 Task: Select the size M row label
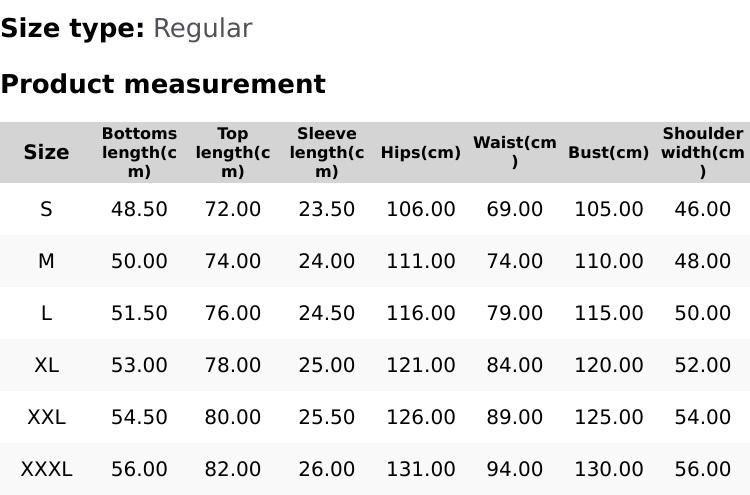coord(46,261)
